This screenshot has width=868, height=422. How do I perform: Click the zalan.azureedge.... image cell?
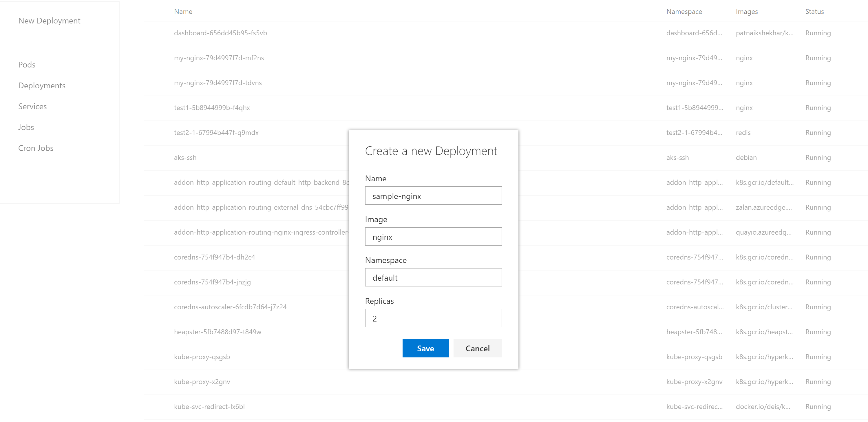coord(763,207)
